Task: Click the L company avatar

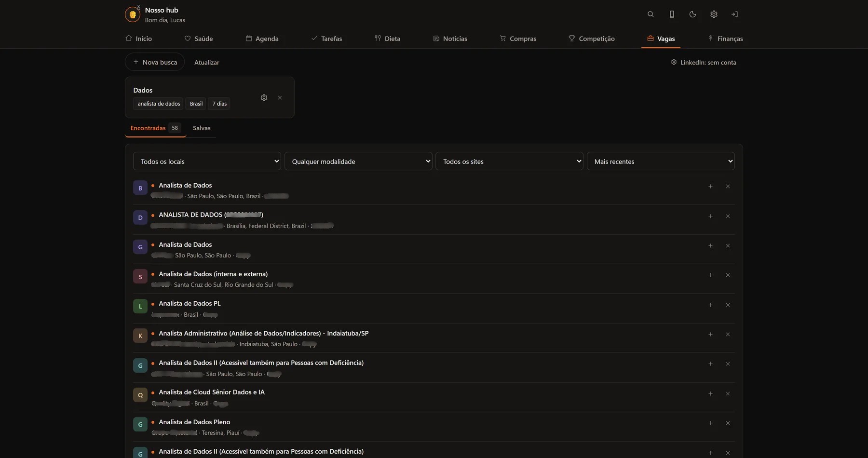Action: pyautogui.click(x=140, y=306)
